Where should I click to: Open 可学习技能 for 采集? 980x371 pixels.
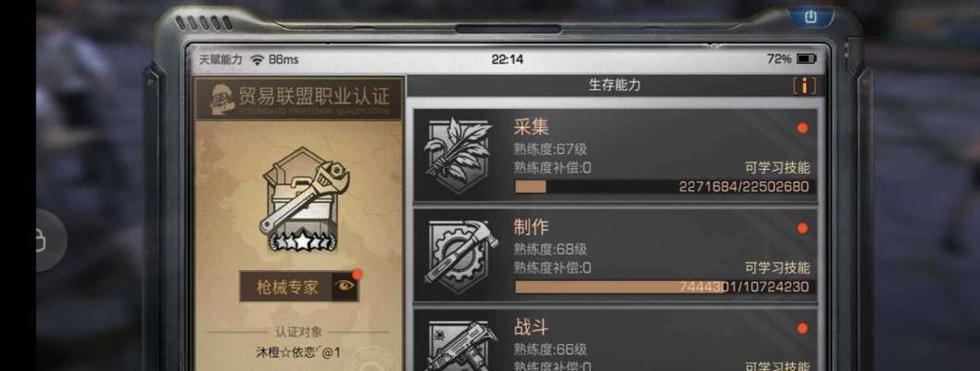click(x=777, y=168)
